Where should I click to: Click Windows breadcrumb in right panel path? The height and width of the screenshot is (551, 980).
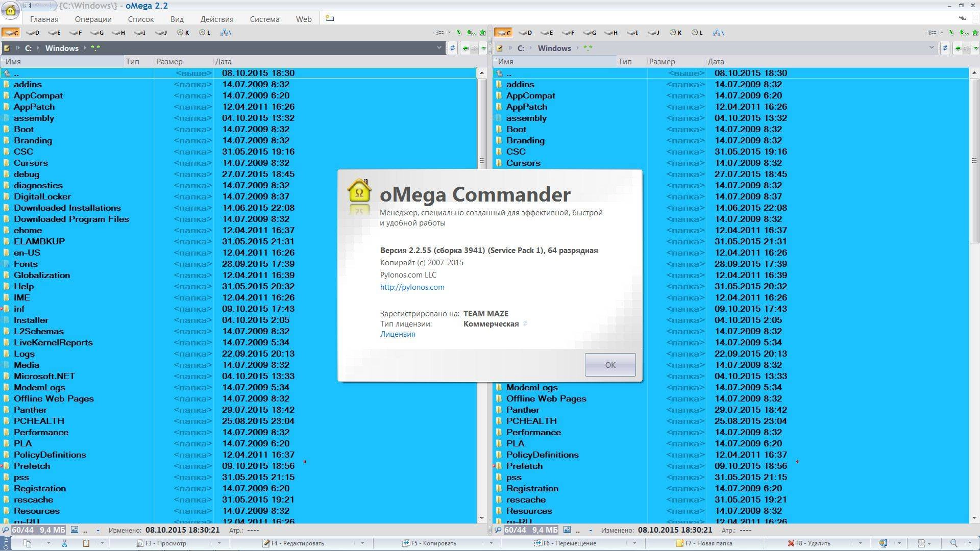coord(554,48)
